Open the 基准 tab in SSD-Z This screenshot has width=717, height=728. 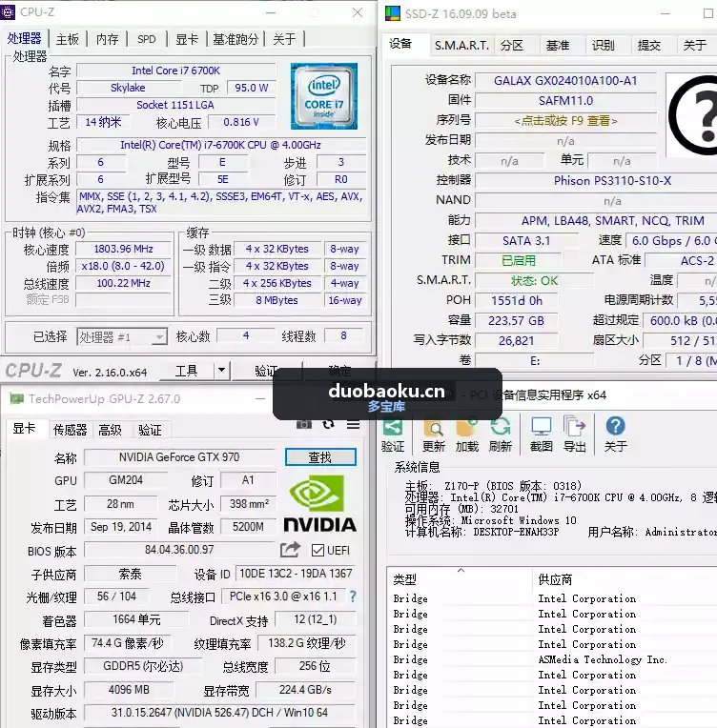tap(558, 46)
